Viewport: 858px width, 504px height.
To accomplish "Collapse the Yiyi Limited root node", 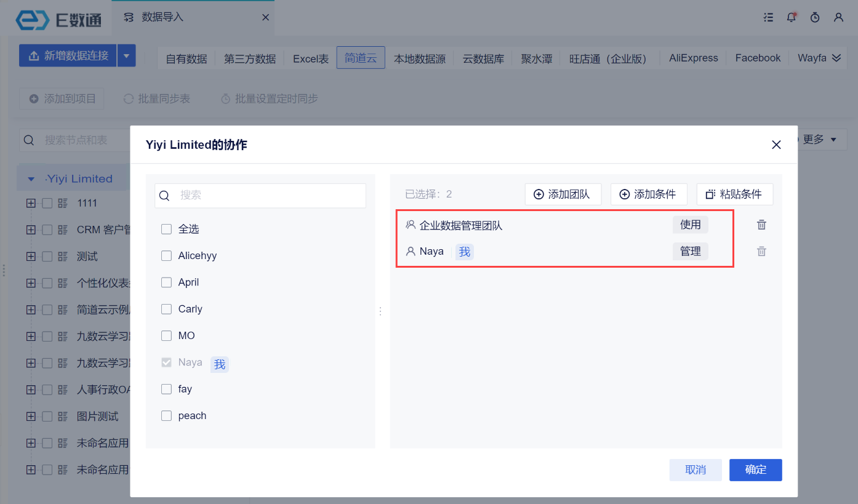I will point(31,179).
